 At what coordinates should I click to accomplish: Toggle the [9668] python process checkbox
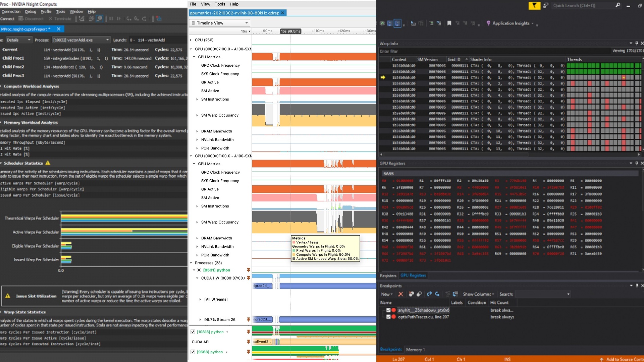(x=193, y=352)
